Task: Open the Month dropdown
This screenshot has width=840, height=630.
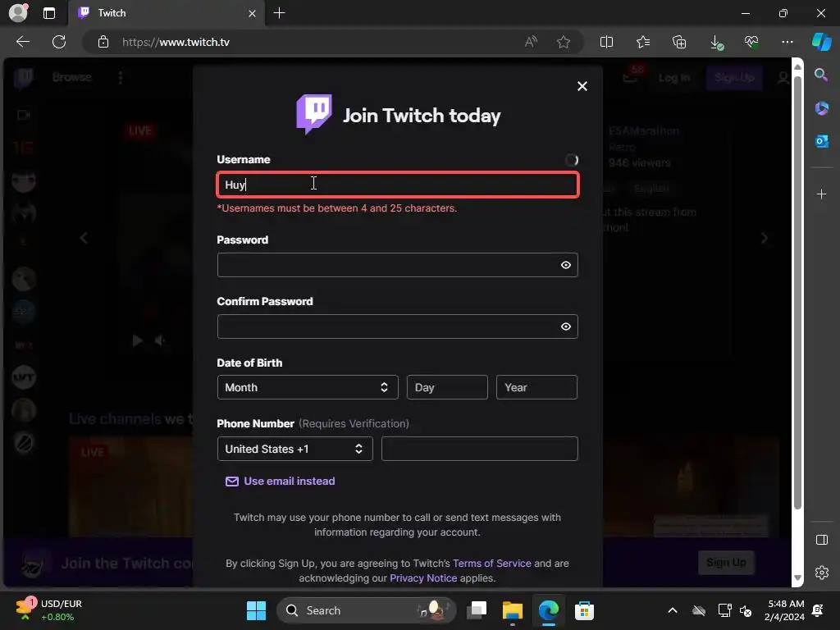Action: coord(308,387)
